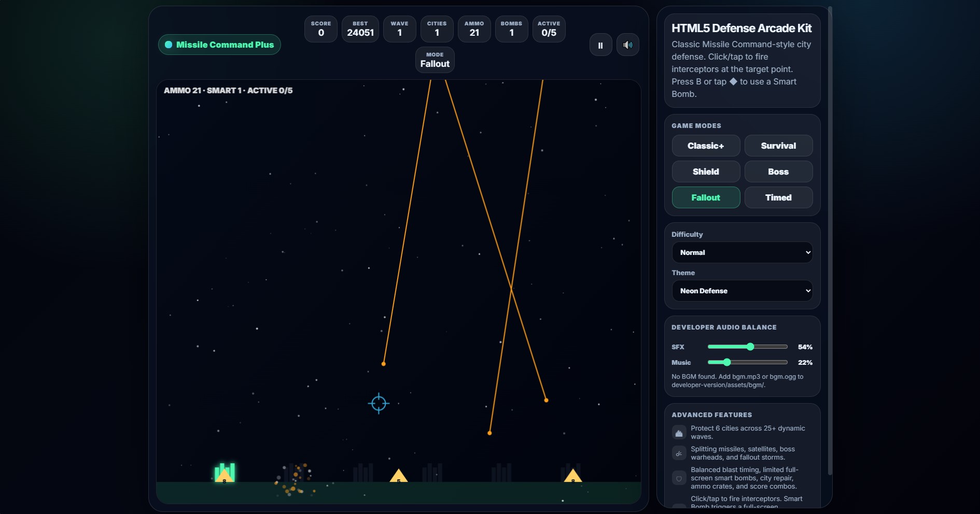Screen dimensions: 980x514
Task: Fire at the leftmost incoming orange warhead
Action: pyautogui.click(x=383, y=364)
